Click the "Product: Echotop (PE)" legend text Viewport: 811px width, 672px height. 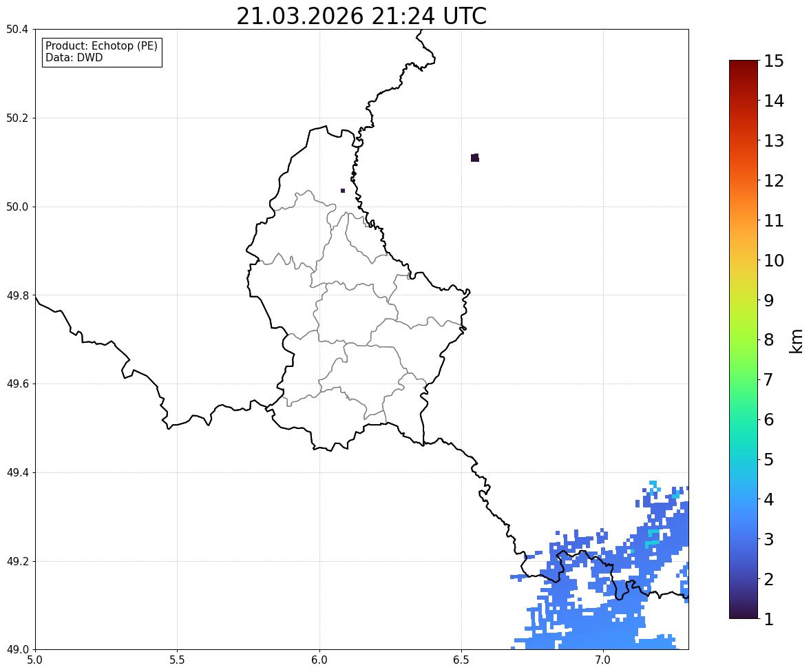pyautogui.click(x=101, y=45)
